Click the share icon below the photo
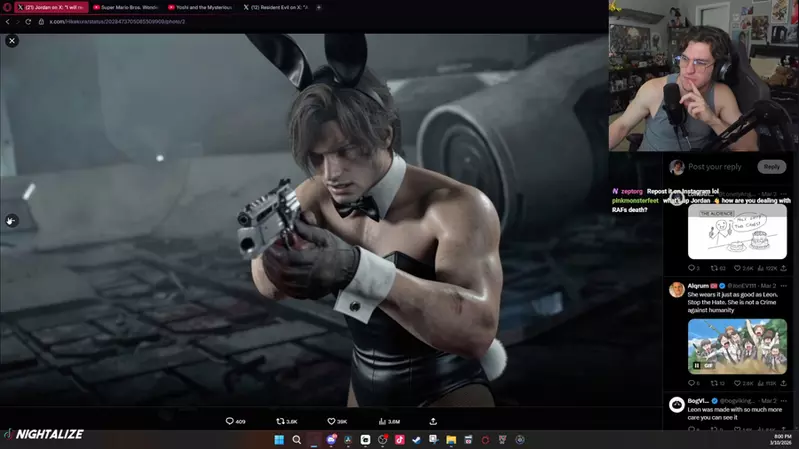Screen dimensions: 799x449 [433, 421]
